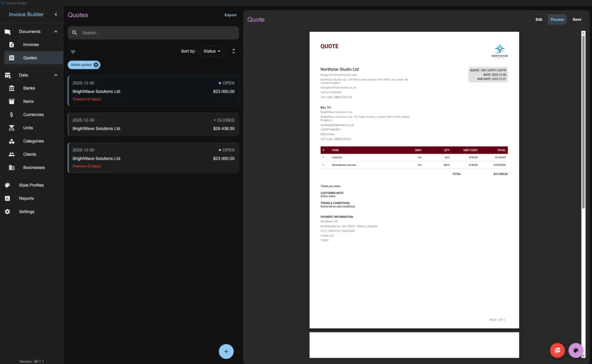592x364 pixels.
Task: Click the Export link
Action: click(x=230, y=14)
